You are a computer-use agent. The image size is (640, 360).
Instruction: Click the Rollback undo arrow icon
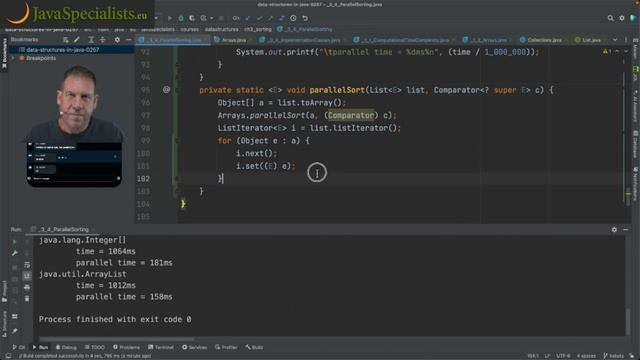304,18
